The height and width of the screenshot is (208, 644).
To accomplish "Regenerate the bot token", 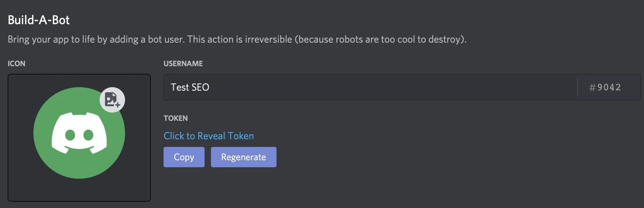I will pos(243,157).
